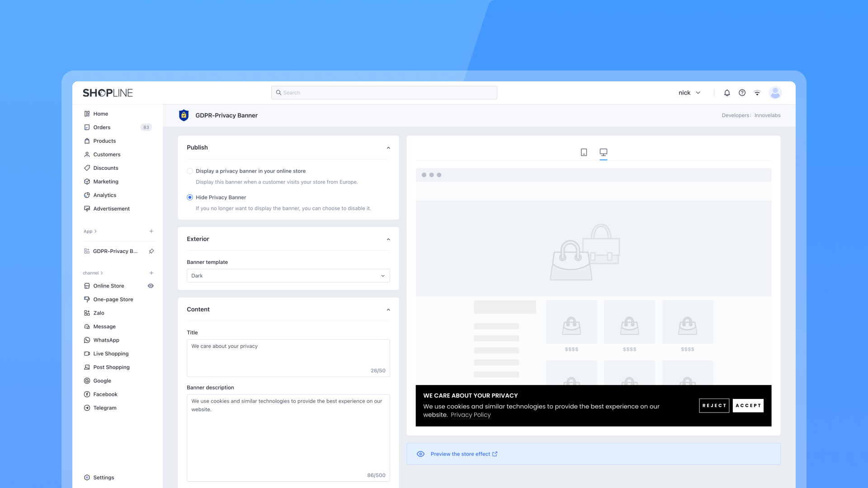This screenshot has width=868, height=488.
Task: Open the user avatar profile icon
Action: [775, 93]
